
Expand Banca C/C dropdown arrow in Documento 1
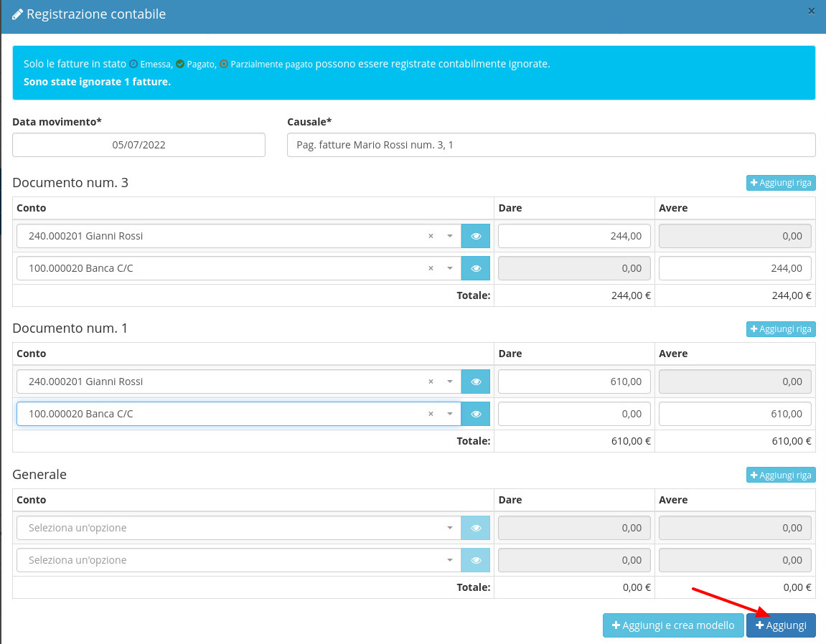point(450,414)
